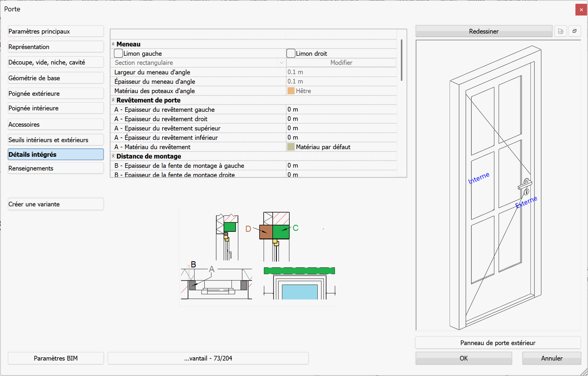Screen dimensions: 588x376
Task: Click the Paramètres BIM button
Action: coord(55,358)
